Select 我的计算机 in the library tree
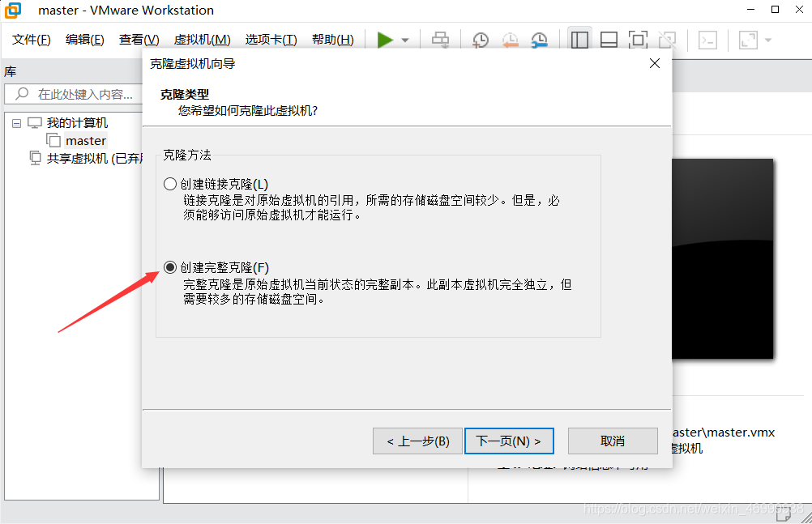Screen dimensions: 812x524 pyautogui.click(x=77, y=123)
